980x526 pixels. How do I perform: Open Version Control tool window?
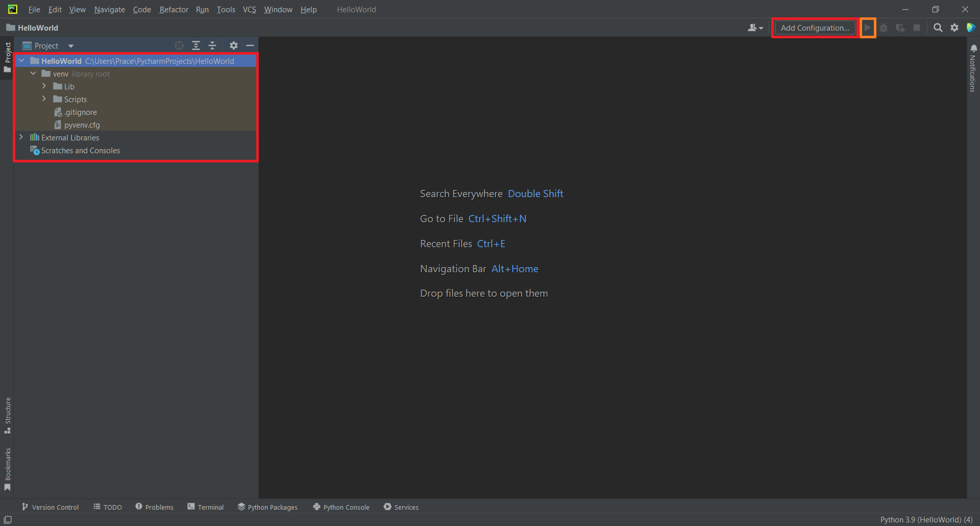point(50,507)
